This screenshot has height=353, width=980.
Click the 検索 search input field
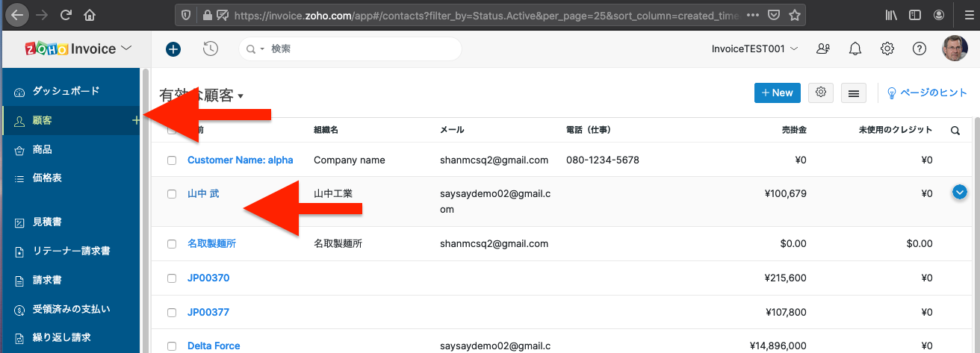359,49
